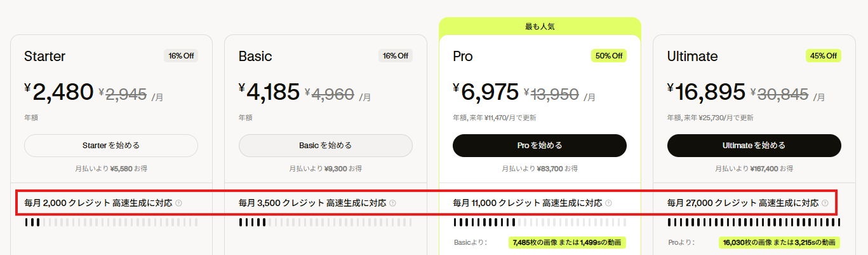Click the 50% Off badge on Pro
This screenshot has width=868, height=255.
point(609,56)
